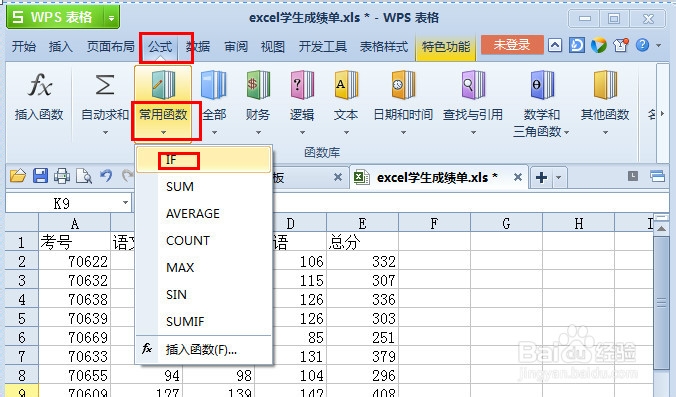Close the excel学生成绩单.xls document tab

click(x=518, y=177)
